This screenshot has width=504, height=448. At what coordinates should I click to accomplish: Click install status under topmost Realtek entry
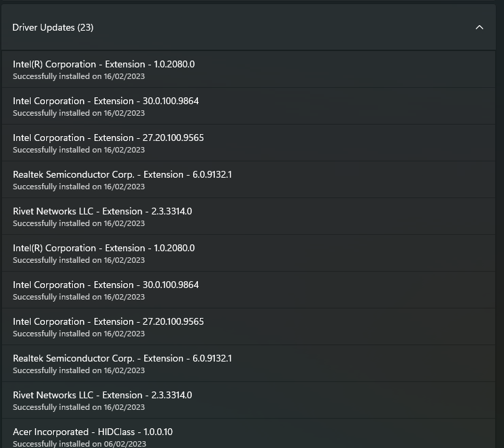pos(79,187)
